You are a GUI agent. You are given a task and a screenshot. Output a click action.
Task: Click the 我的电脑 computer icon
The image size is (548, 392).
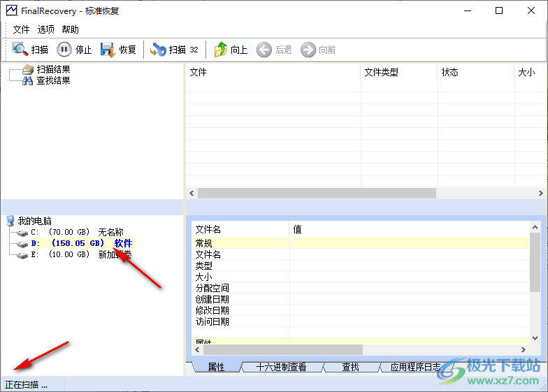pyautogui.click(x=10, y=221)
